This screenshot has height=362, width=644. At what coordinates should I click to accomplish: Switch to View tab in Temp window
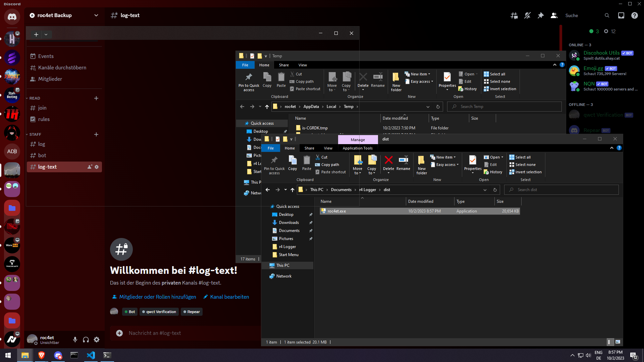(x=303, y=65)
